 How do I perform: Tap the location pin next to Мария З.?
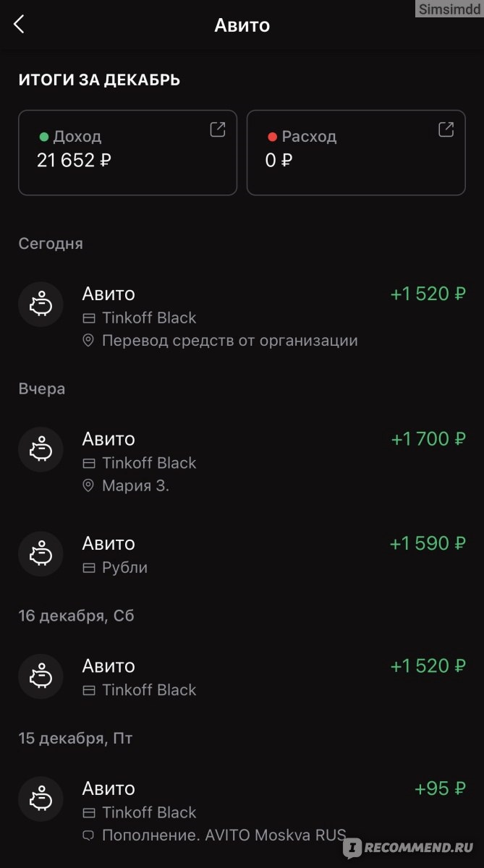coord(88,486)
